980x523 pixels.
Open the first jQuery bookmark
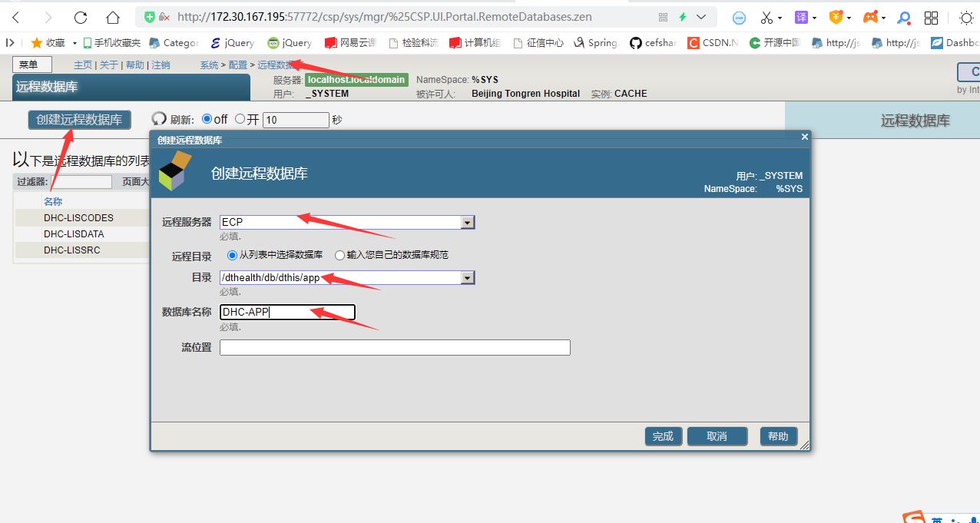click(x=231, y=43)
